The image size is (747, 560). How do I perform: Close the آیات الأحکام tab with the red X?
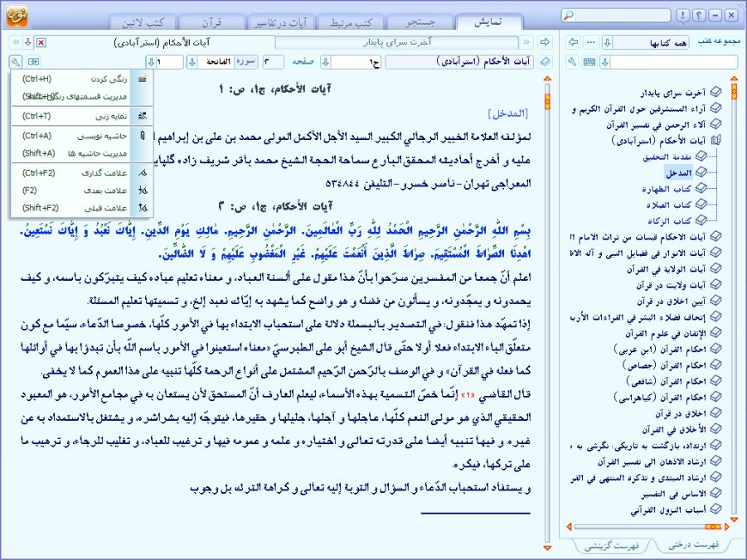coord(41,43)
